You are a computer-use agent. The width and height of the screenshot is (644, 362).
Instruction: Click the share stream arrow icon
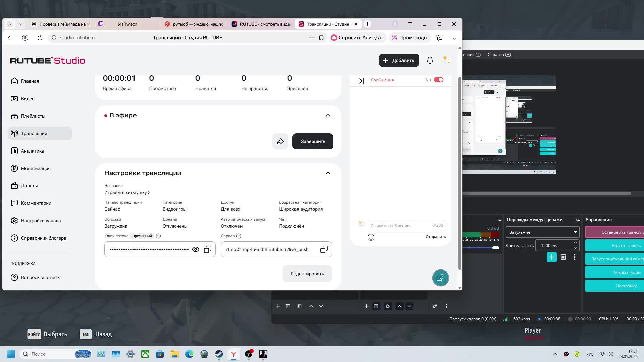point(280,141)
